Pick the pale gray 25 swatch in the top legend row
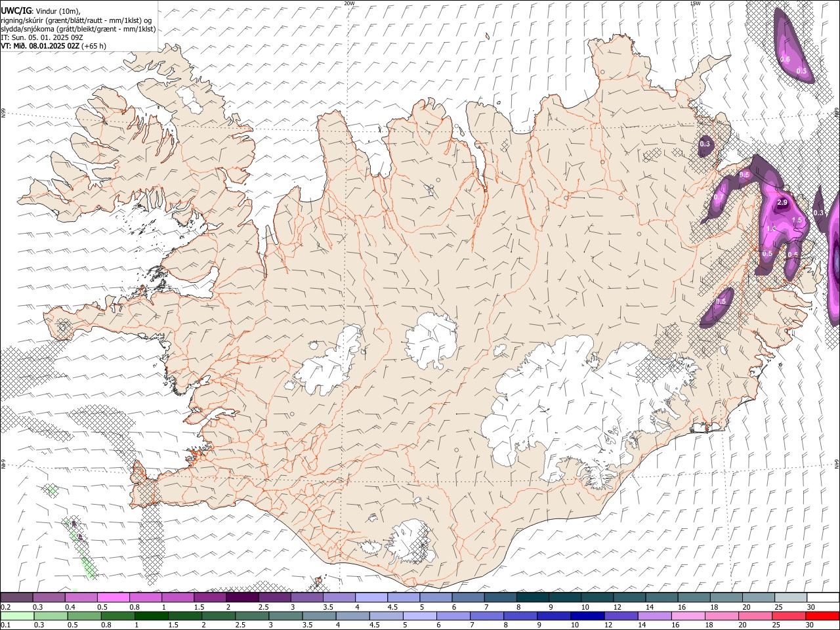Screen dimensions: 840x630 (x=790, y=598)
